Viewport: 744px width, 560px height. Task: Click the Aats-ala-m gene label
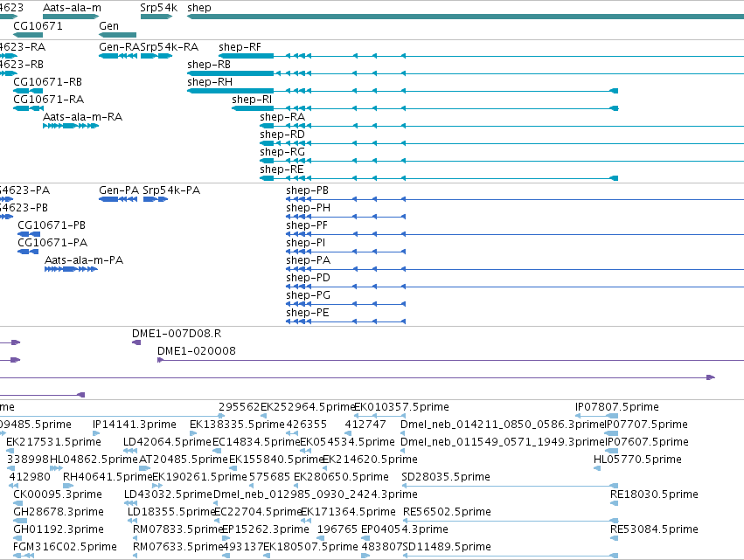click(x=72, y=8)
